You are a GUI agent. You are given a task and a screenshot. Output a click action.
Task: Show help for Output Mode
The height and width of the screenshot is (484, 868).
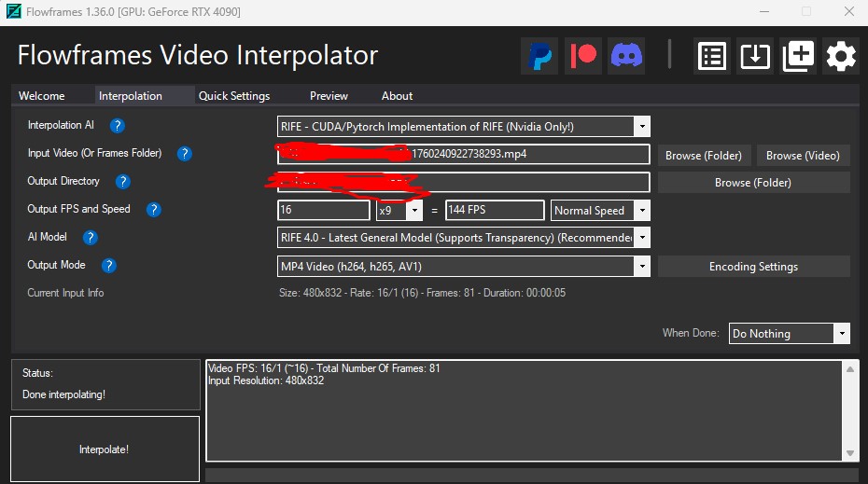tap(108, 266)
